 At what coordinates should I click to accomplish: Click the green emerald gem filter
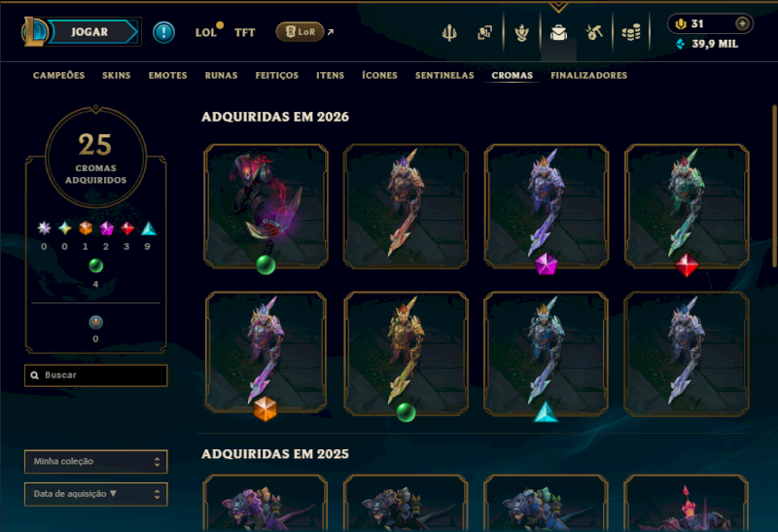click(x=95, y=266)
